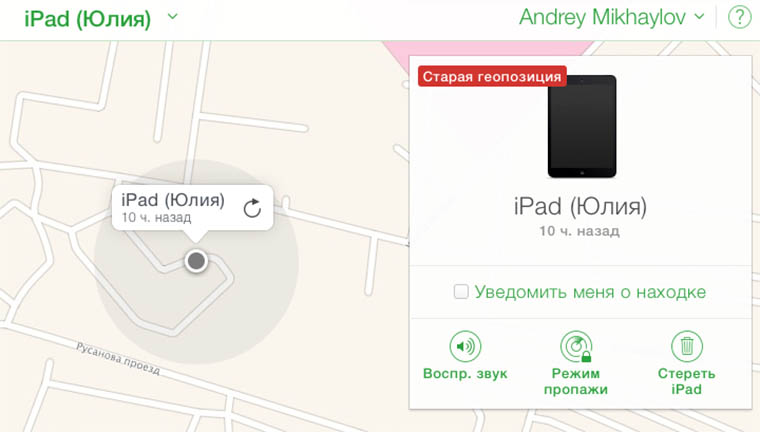Click the black iPad device image
Viewport: 760px width, 432px height.
coord(582,127)
